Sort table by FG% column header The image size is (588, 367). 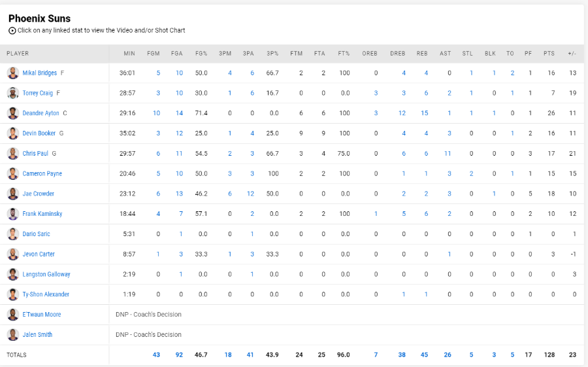click(x=201, y=54)
